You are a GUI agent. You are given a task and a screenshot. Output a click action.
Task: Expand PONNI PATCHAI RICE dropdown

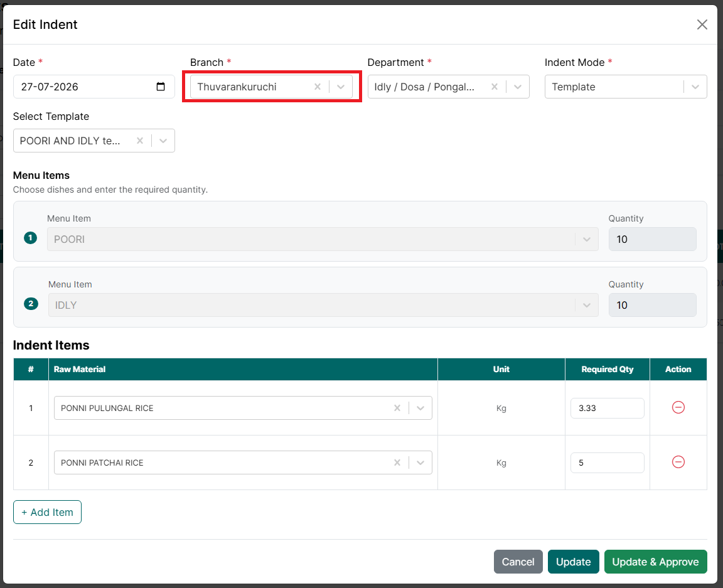pyautogui.click(x=420, y=462)
